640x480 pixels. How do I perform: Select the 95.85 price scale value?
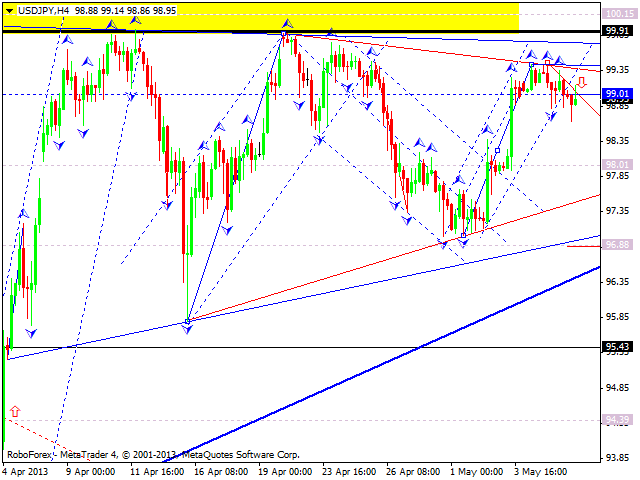coord(617,317)
